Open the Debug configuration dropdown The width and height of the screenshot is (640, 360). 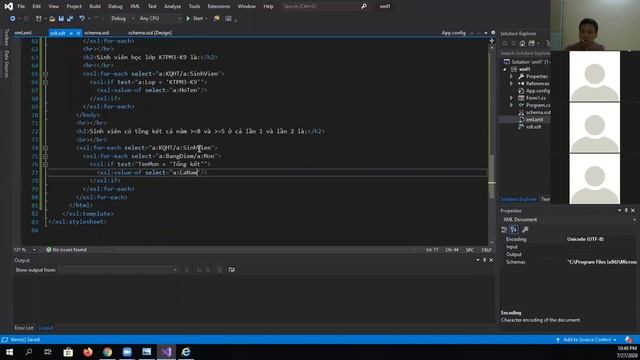pyautogui.click(x=122, y=18)
